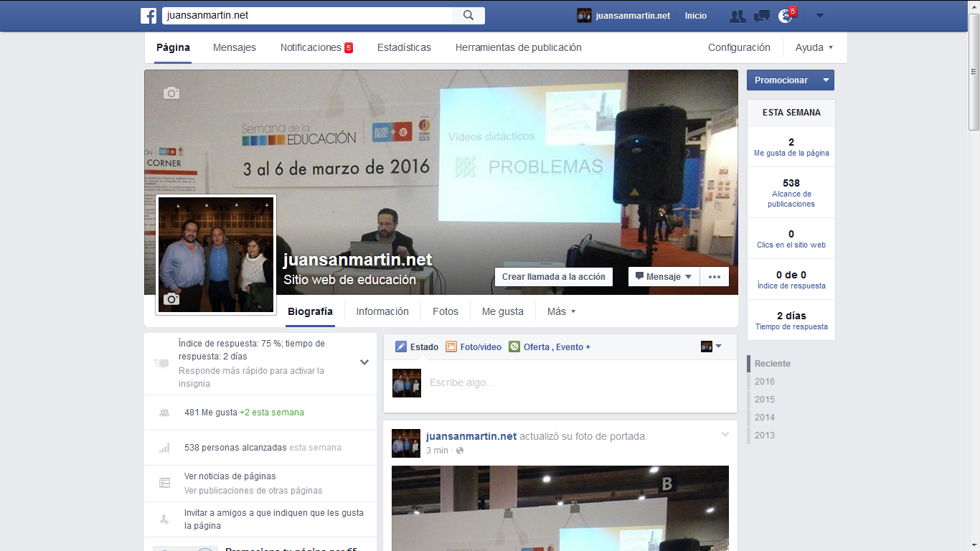Expand the Más tab menu
The width and height of the screenshot is (980, 551).
click(562, 311)
